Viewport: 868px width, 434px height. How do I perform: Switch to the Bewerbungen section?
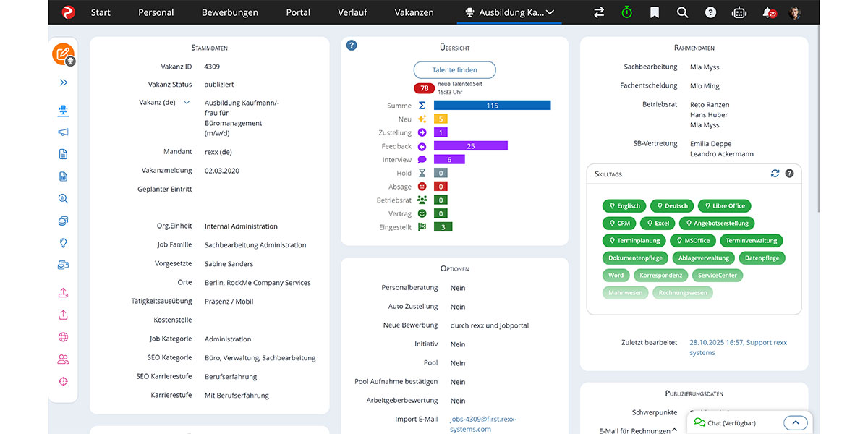tap(229, 12)
